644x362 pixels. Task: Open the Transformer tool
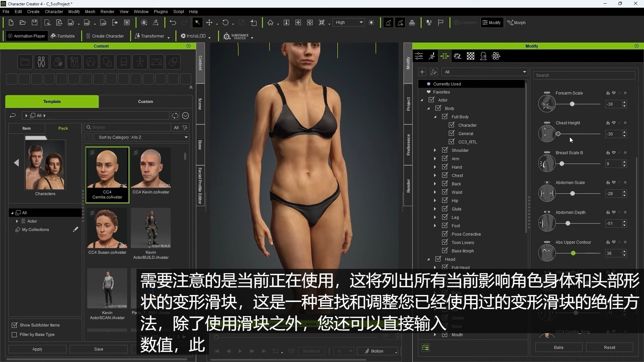pyautogui.click(x=151, y=36)
